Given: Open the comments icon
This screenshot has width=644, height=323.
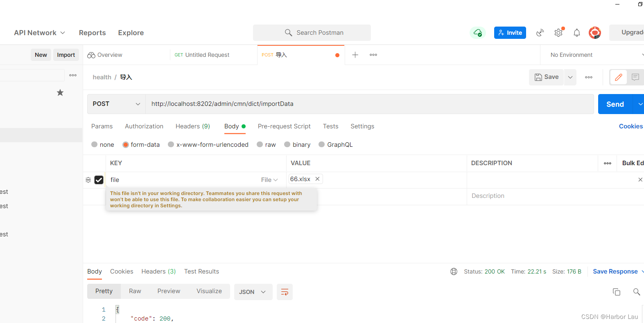Looking at the screenshot, I should tap(635, 77).
